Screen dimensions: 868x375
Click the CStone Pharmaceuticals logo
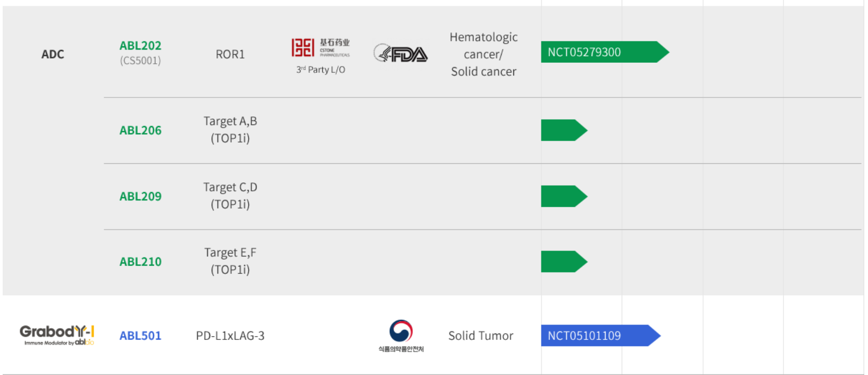pyautogui.click(x=320, y=48)
